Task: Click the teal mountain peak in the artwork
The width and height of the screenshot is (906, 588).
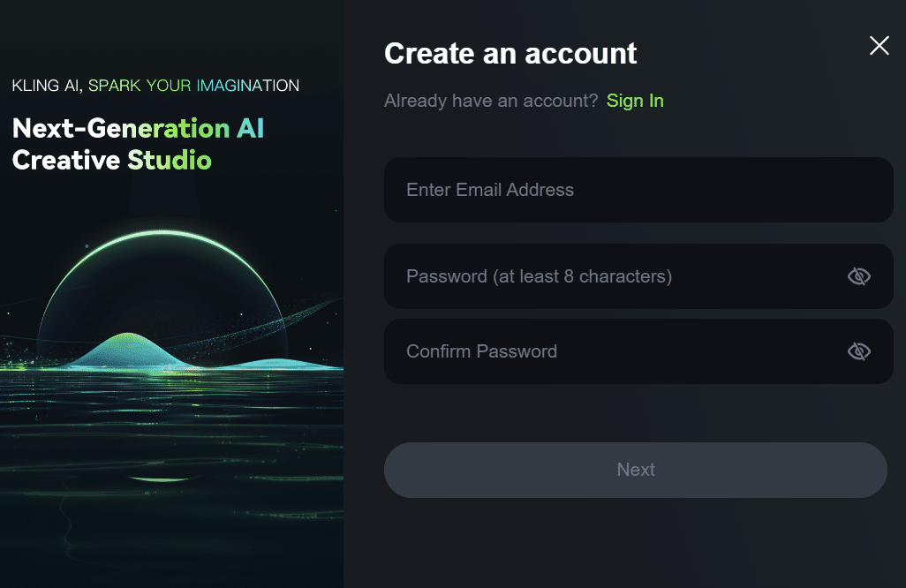Action: pos(130,340)
